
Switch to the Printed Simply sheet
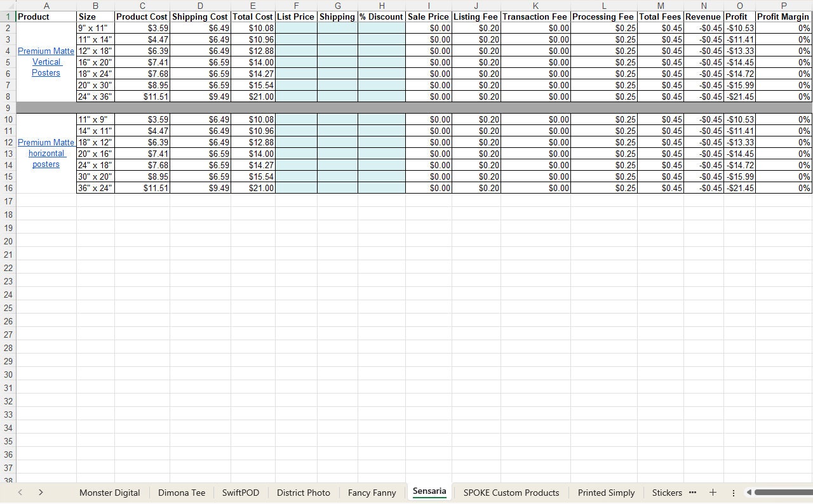tap(605, 493)
